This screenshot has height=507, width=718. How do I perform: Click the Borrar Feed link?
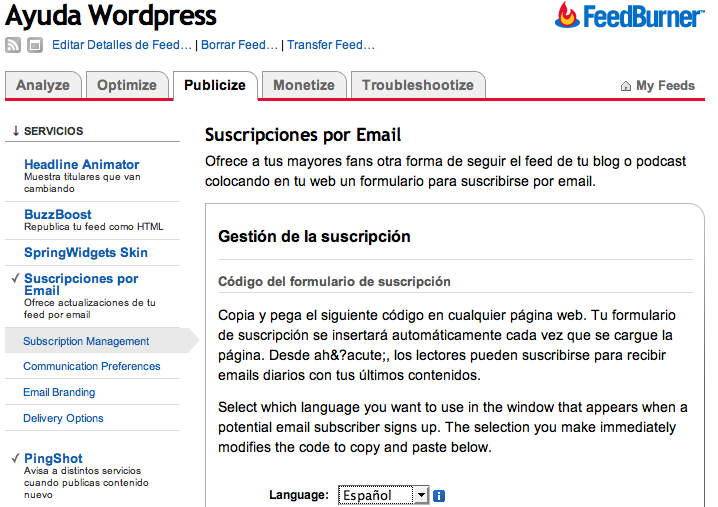coord(240,45)
